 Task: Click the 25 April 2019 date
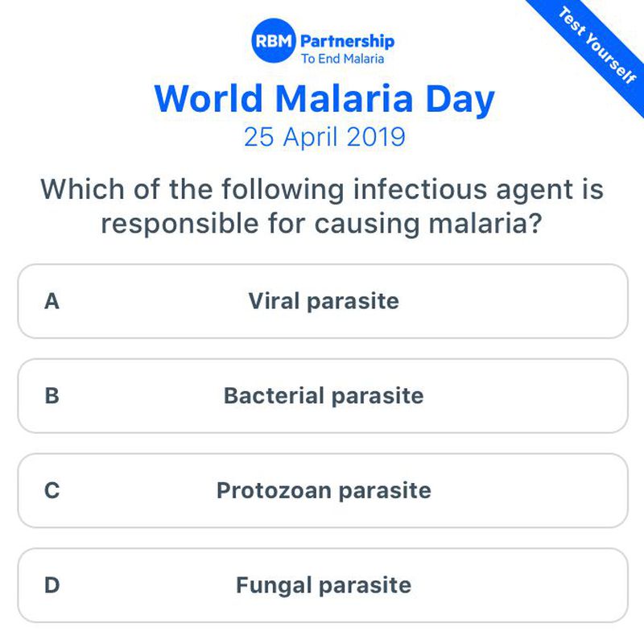click(x=324, y=137)
